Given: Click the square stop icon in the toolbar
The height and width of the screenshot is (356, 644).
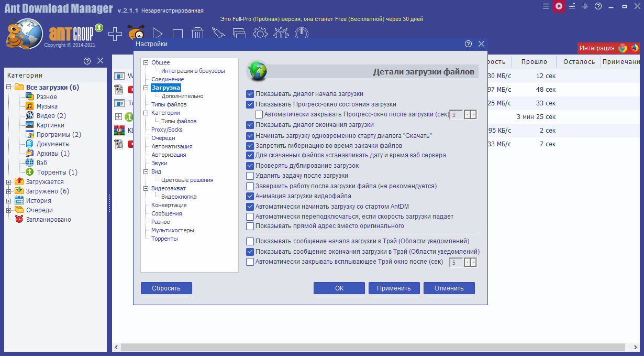Looking at the screenshot, I should click(x=177, y=34).
